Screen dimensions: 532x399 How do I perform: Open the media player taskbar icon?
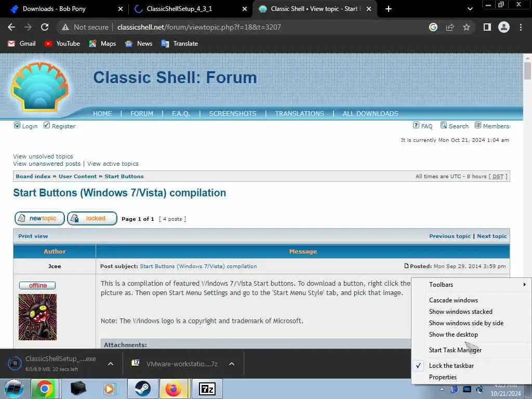click(x=110, y=389)
